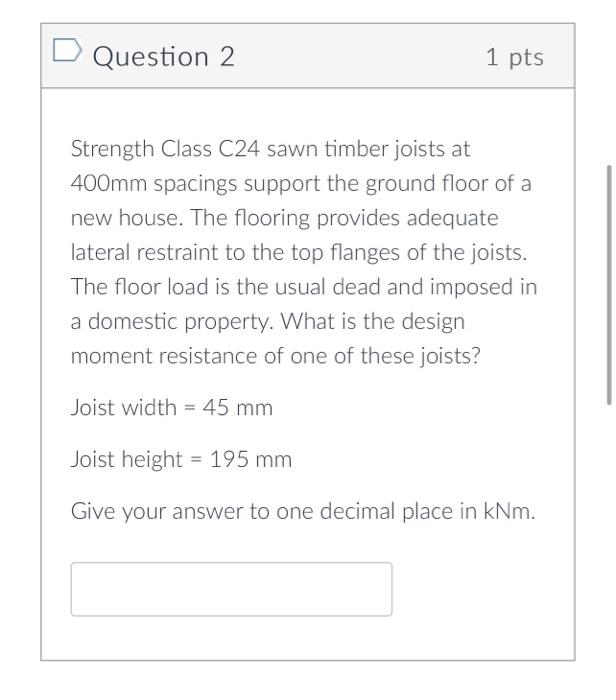This screenshot has width=616, height=700.
Task: Flag Question 2 using the flag icon
Action: (67, 50)
